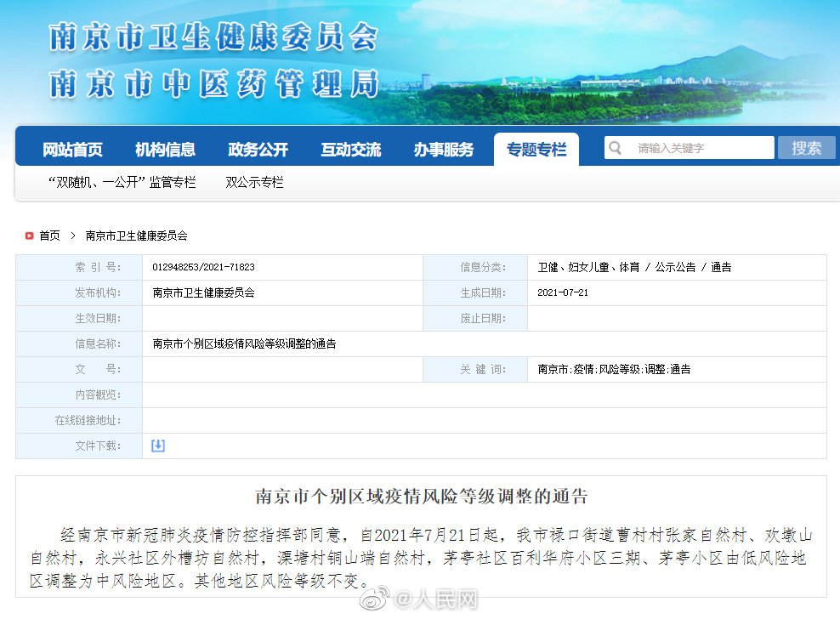The height and width of the screenshot is (619, 840).
Task: Switch to the 政务公开 tab
Action: pos(258,150)
